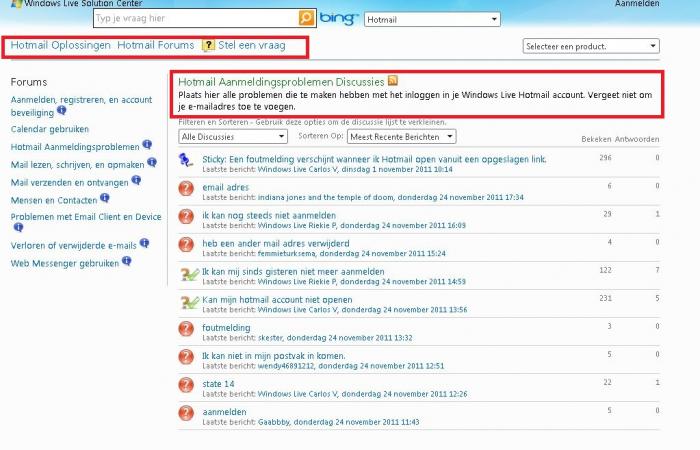Open thread Ik kan mij sinds gisteren niet meer aanmelden
Screen dimensions: 700x450
click(x=293, y=272)
